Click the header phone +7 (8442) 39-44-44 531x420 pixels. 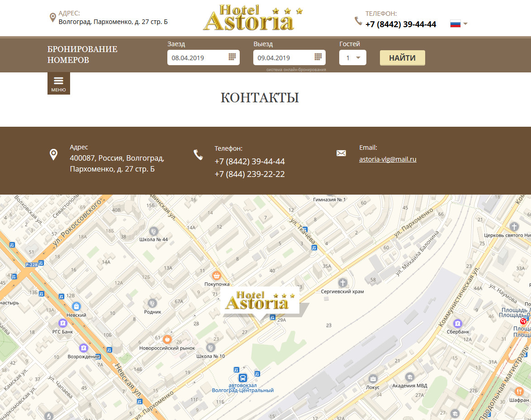click(401, 24)
